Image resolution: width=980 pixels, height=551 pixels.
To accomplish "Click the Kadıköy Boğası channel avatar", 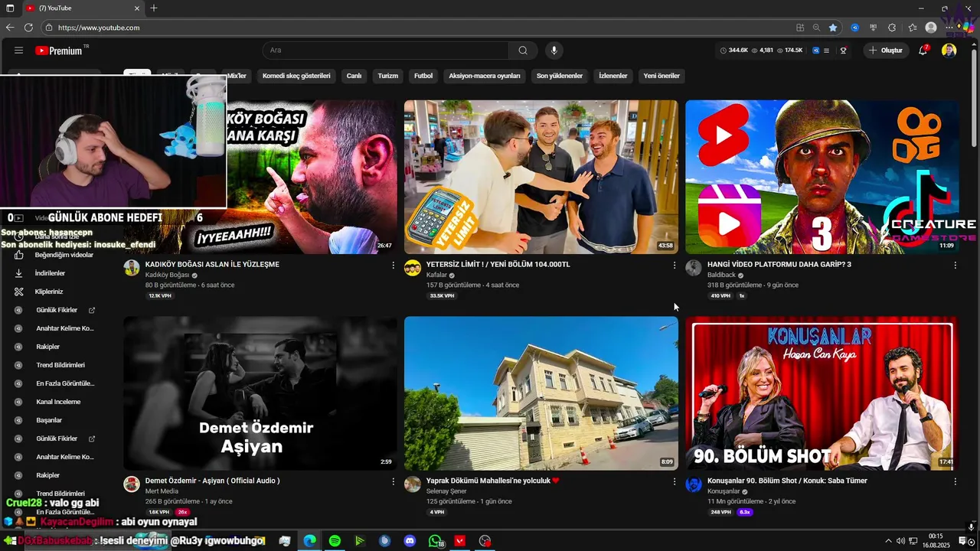I will tap(132, 268).
